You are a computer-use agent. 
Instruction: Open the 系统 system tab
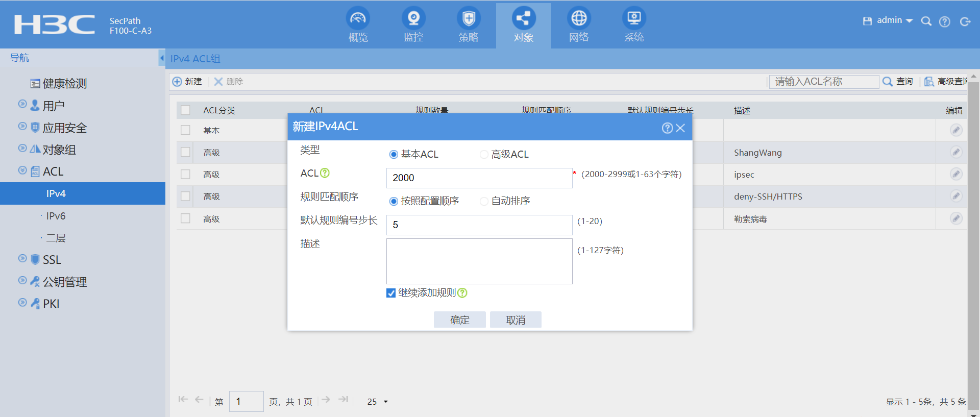634,25
